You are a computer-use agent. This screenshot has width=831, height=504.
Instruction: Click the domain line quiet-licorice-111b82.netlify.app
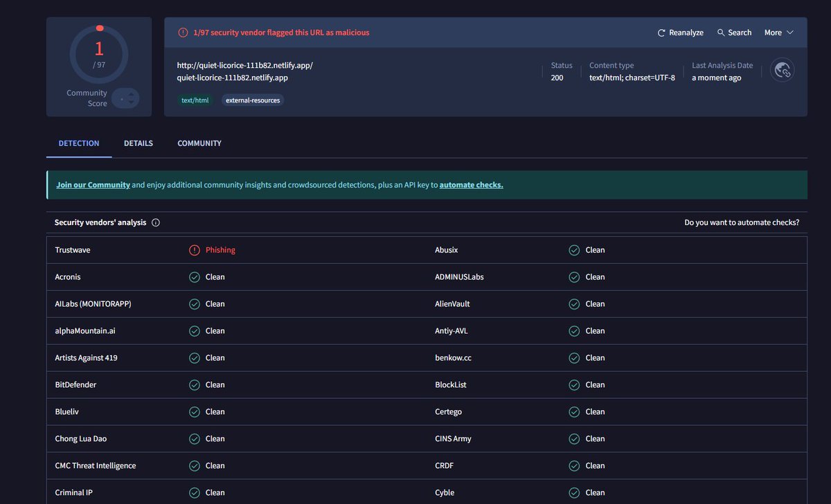(233, 78)
